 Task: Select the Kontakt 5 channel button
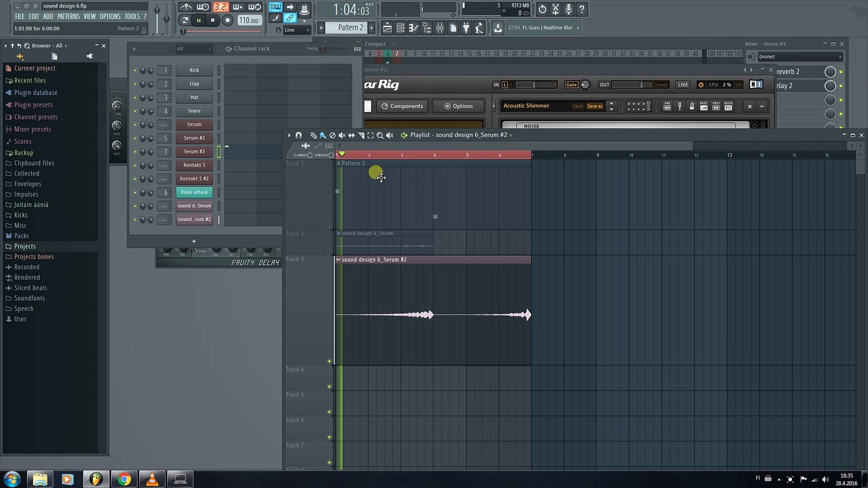pyautogui.click(x=194, y=165)
